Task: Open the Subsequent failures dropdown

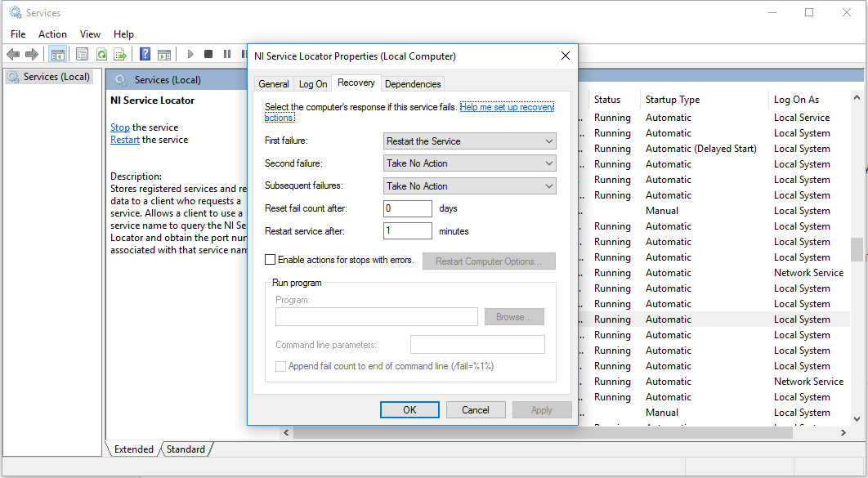Action: pos(469,186)
